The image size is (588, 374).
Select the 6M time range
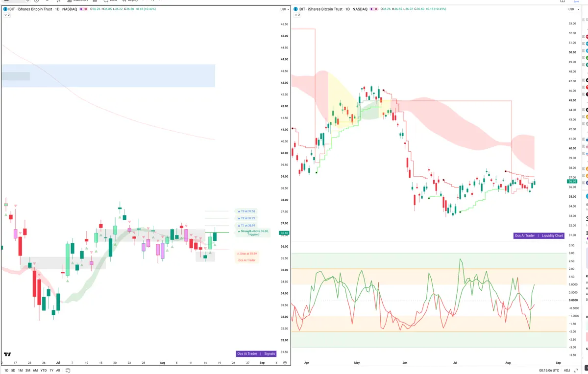(x=35, y=371)
